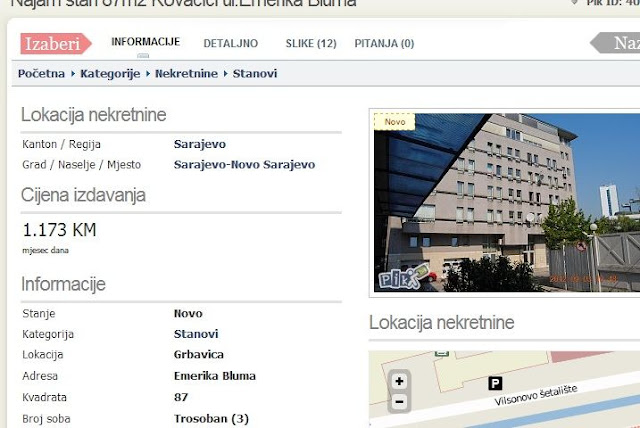Click the map zoom in plus button

coord(399,381)
